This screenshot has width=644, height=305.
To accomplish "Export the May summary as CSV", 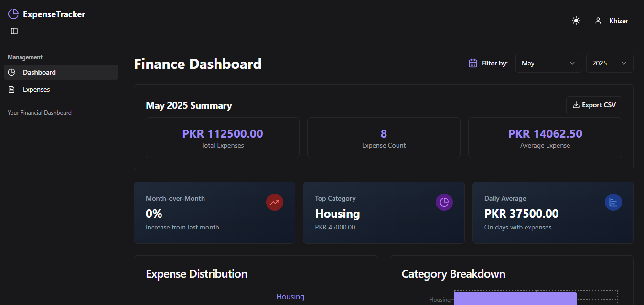I will [x=594, y=105].
